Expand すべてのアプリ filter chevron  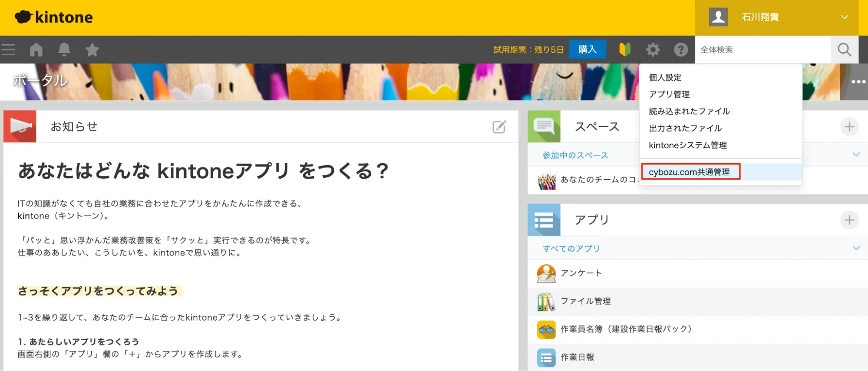pos(856,248)
